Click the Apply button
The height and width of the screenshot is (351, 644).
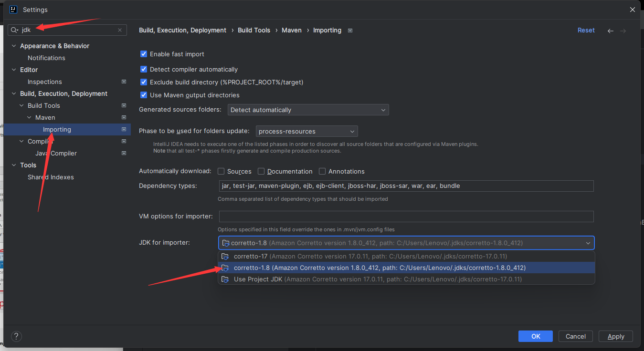616,336
